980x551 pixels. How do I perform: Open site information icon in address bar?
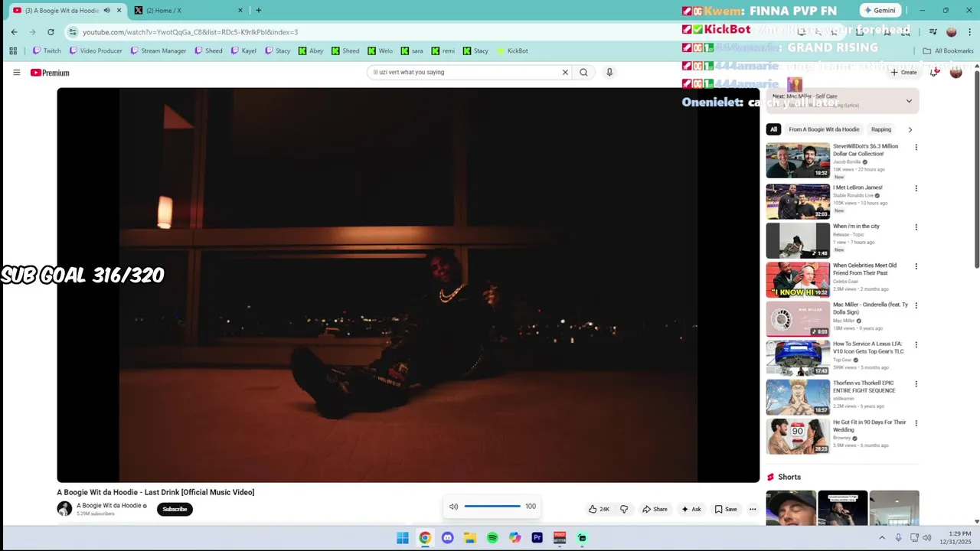tap(73, 32)
